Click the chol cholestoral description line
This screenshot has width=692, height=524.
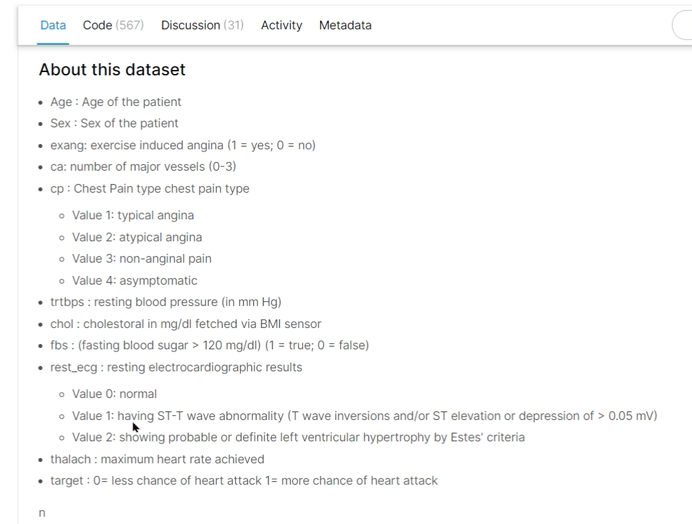(186, 324)
